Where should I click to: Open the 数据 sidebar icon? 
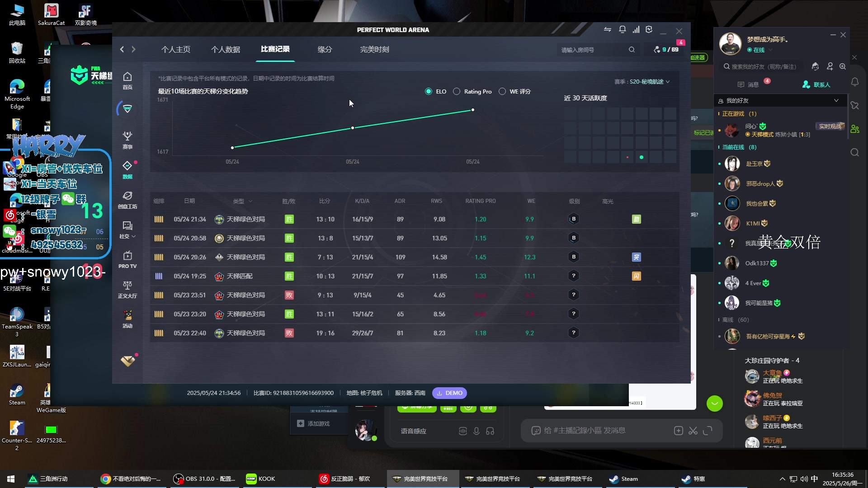pyautogui.click(x=127, y=170)
